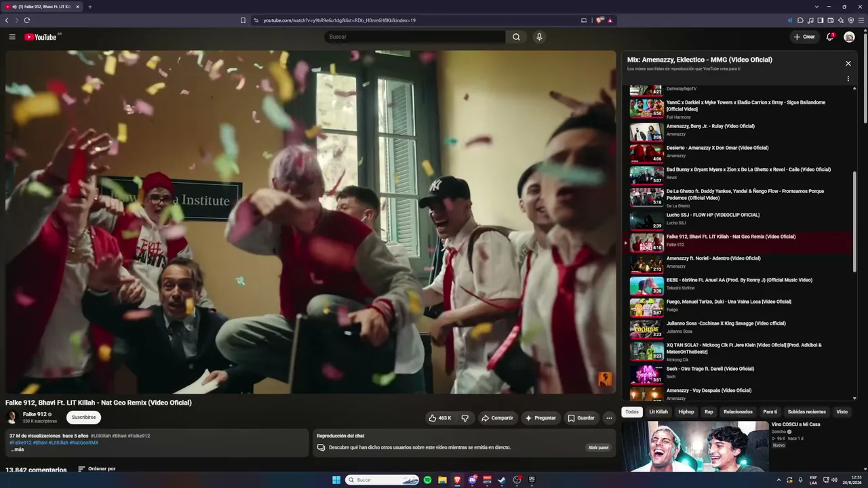Open the YouTube guide hamburger menu
This screenshot has width=868, height=488.
coord(12,37)
